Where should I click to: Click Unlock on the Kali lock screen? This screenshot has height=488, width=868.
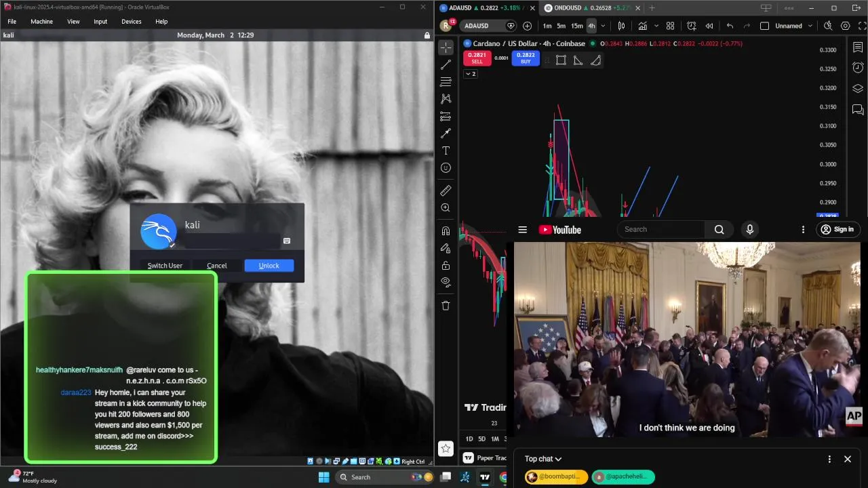point(269,266)
